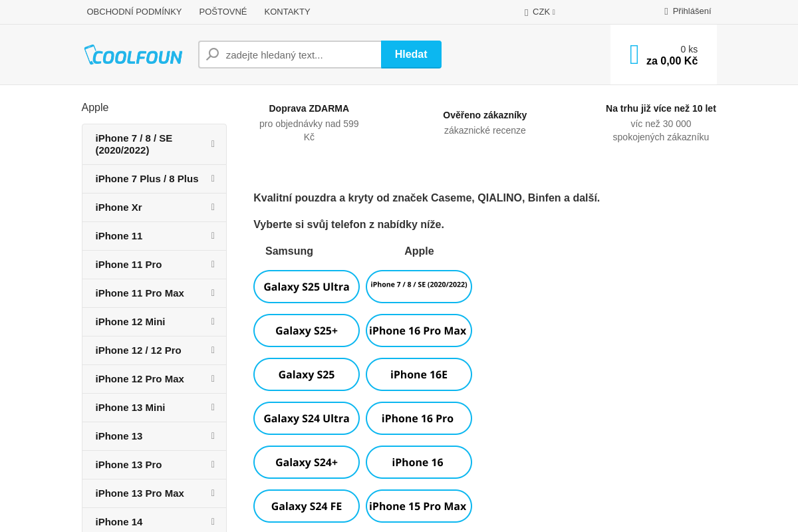Expand iPhone 7 Plus / 8 Plus arrow

pos(213,179)
